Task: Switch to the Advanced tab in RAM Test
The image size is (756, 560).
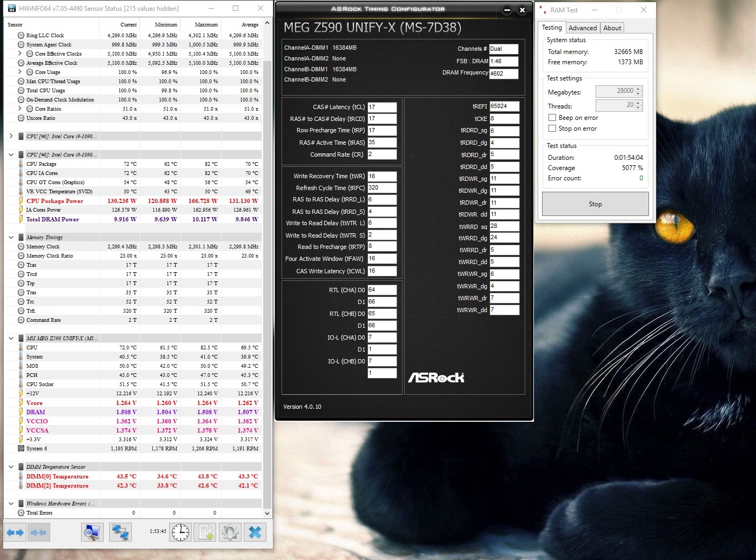Action: [x=583, y=28]
